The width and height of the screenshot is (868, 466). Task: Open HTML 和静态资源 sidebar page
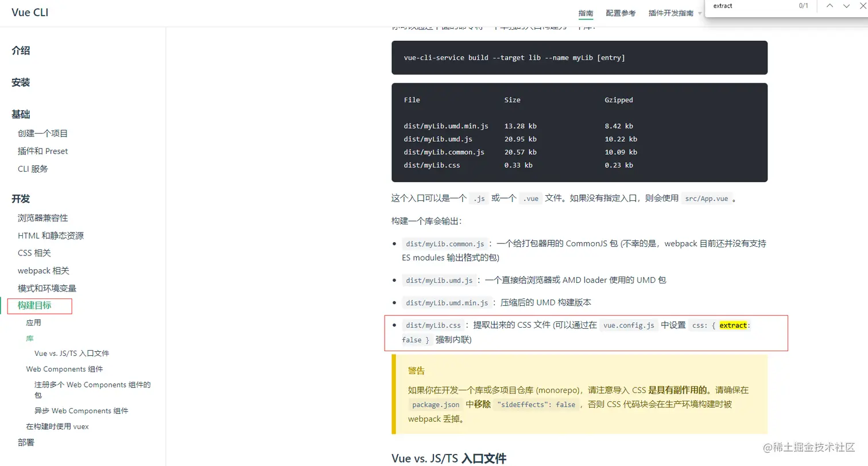[51, 235]
